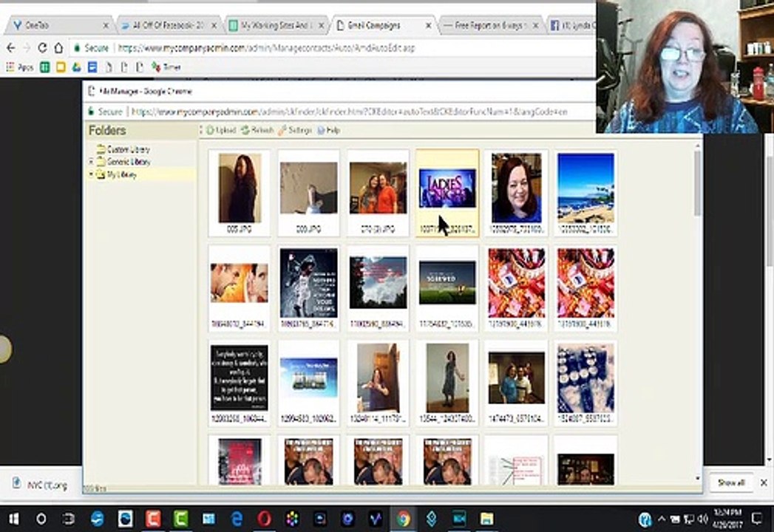Open the Apps bookmark shortcut
This screenshot has width=774, height=532.
coord(20,67)
